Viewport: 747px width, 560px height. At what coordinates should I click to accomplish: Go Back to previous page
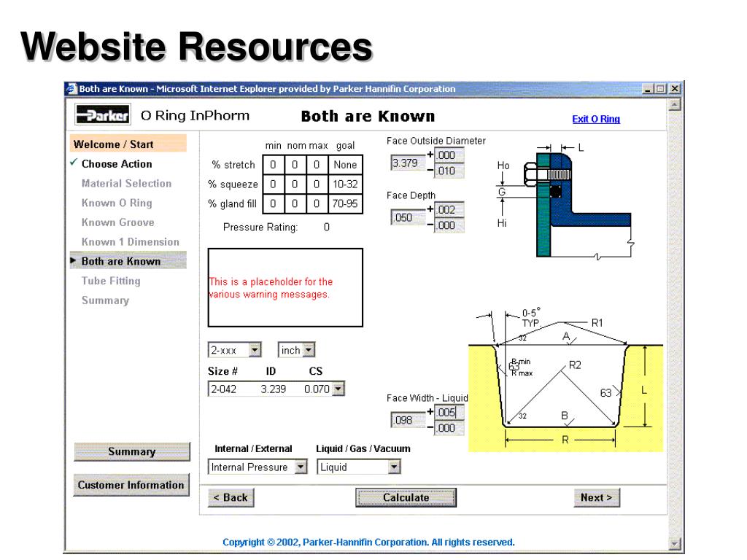click(x=231, y=497)
